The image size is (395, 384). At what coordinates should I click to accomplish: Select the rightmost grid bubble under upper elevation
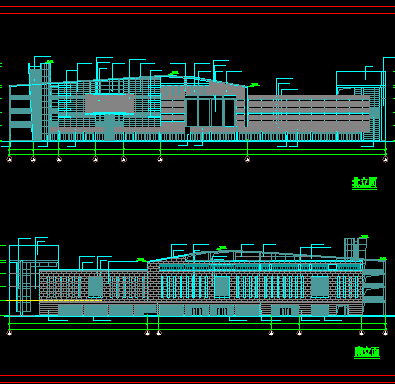[x=385, y=160]
